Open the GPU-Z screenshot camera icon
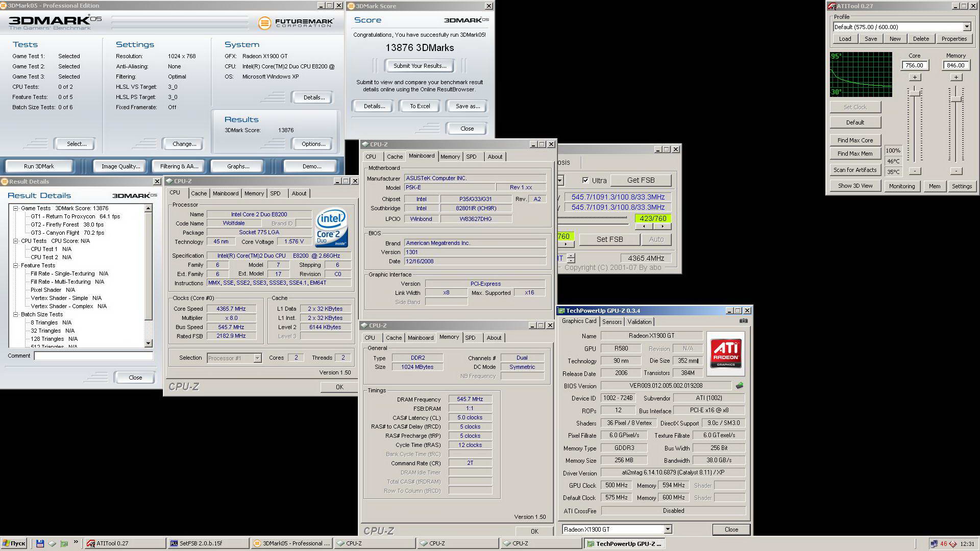 [743, 321]
